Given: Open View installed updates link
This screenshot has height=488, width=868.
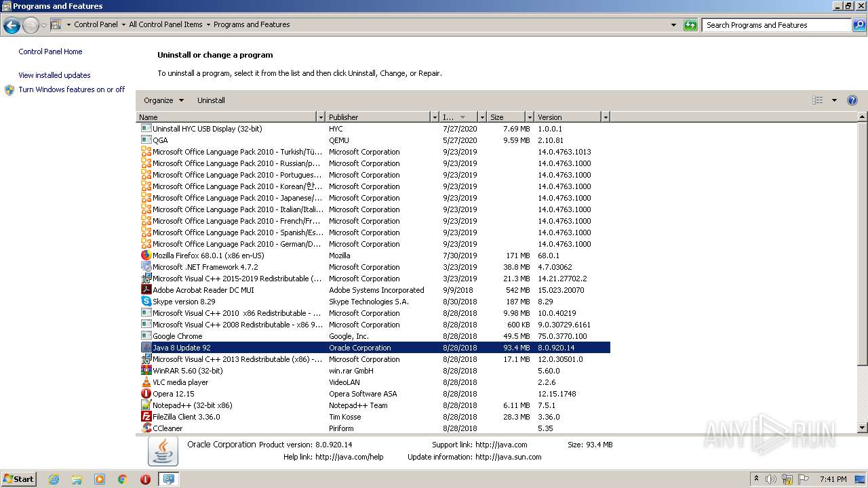Looking at the screenshot, I should click(54, 75).
